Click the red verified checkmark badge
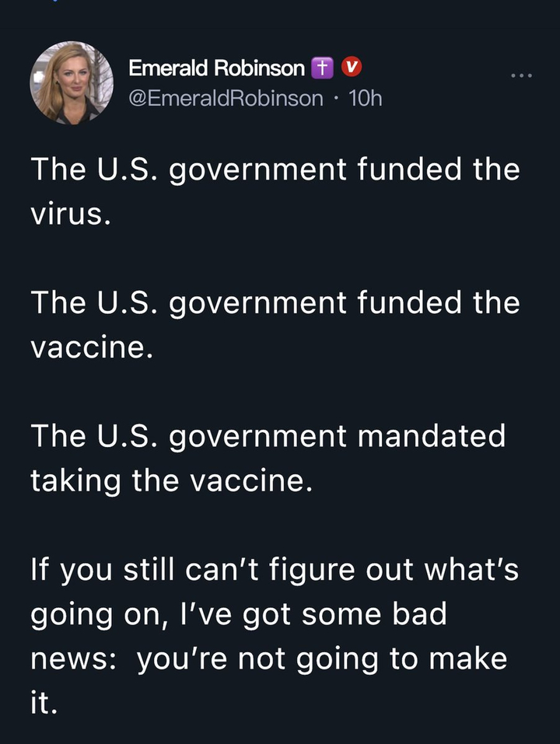This screenshot has height=744, width=560. coord(351,68)
